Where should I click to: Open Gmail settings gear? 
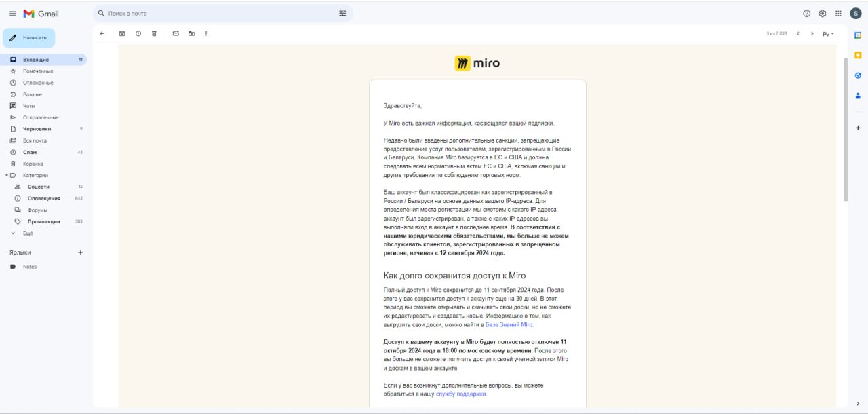pos(822,13)
